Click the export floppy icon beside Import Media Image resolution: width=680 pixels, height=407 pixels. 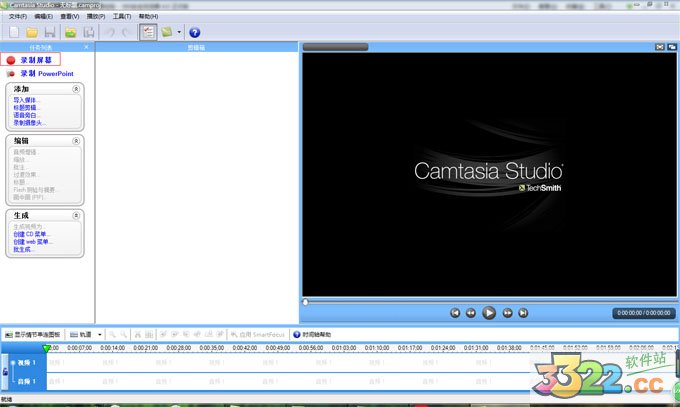[89, 32]
